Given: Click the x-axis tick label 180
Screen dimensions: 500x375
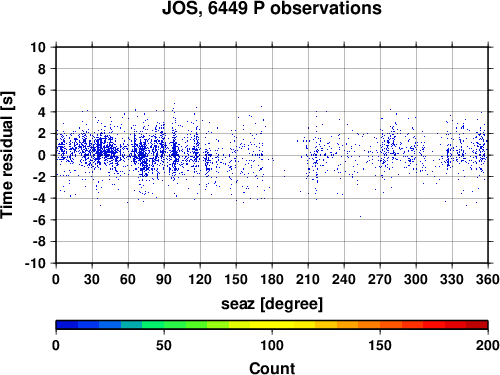Looking at the screenshot, I should 272,279.
